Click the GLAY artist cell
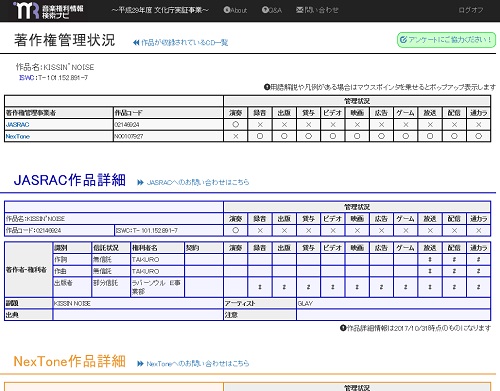 point(393,303)
